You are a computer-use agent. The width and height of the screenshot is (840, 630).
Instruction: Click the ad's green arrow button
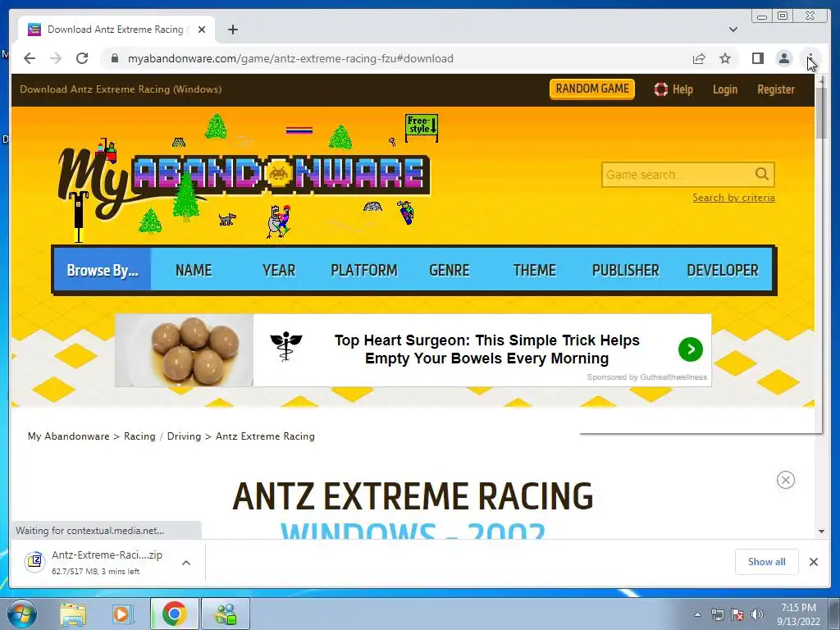(x=691, y=349)
